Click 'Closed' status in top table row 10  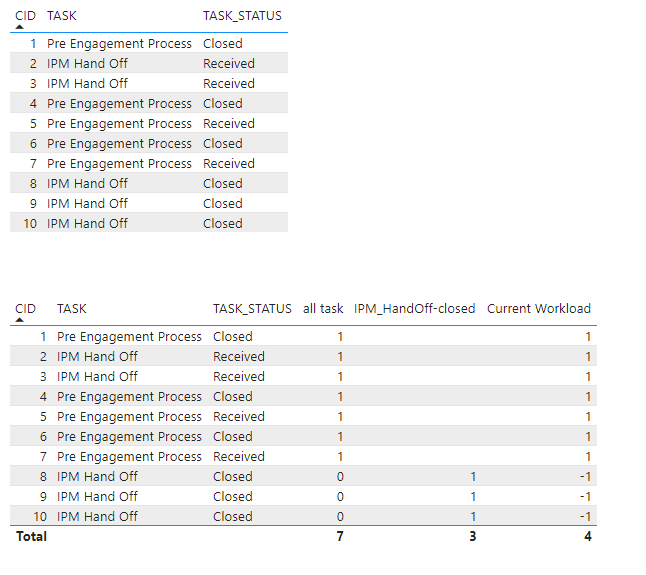[x=222, y=224]
